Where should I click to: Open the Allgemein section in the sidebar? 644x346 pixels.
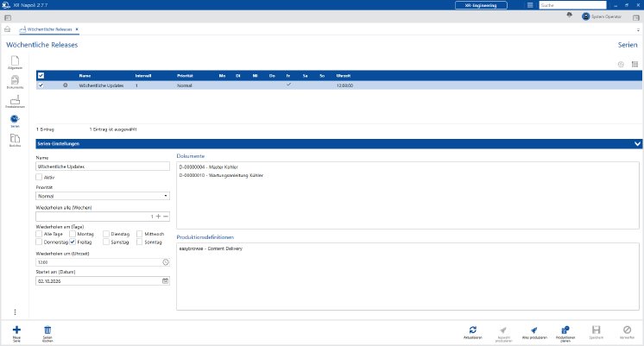15,62
